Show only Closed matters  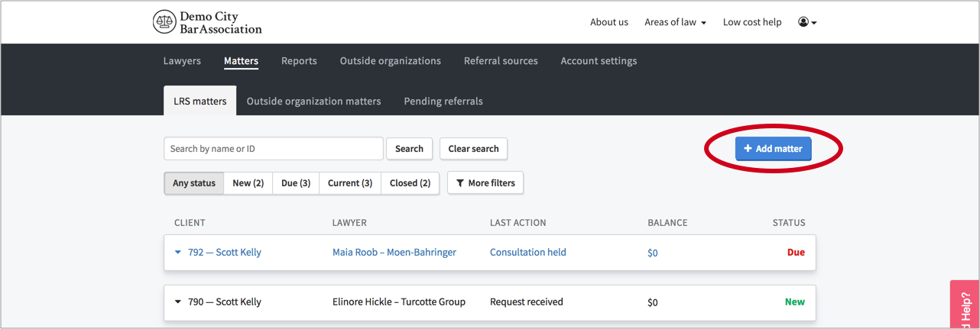click(410, 183)
